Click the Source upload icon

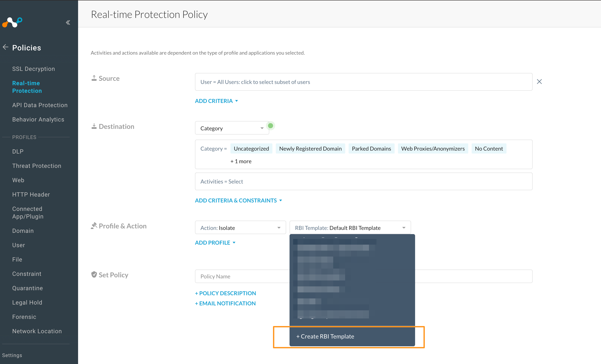(94, 78)
